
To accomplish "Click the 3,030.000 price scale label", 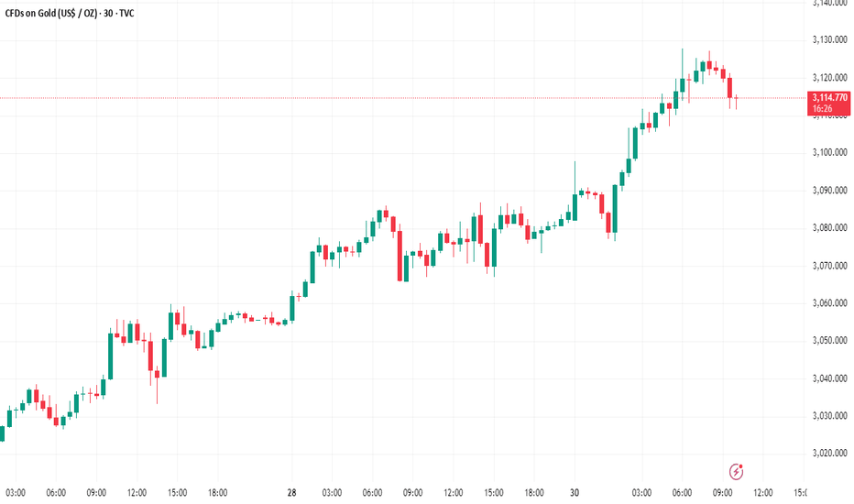I will pos(829,416).
